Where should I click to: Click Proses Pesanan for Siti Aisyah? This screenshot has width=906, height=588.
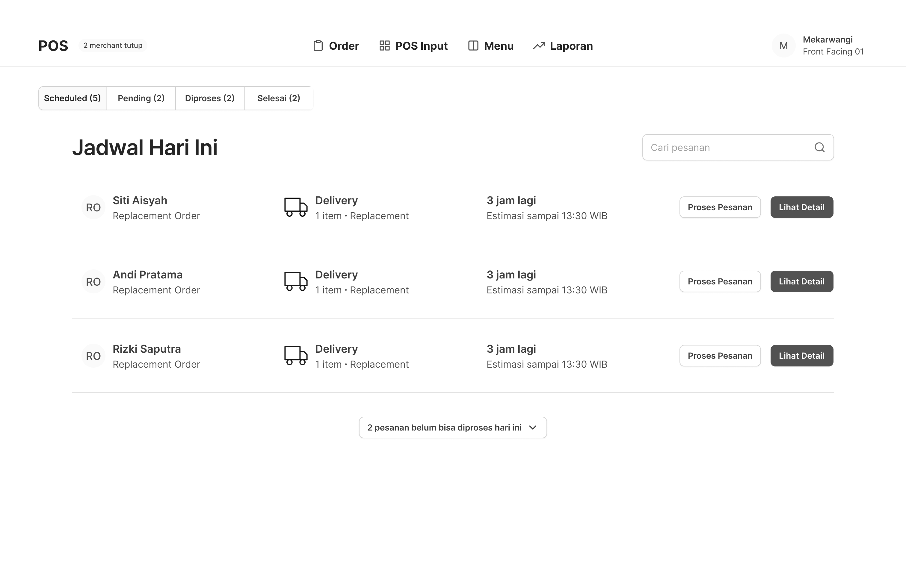click(x=720, y=207)
